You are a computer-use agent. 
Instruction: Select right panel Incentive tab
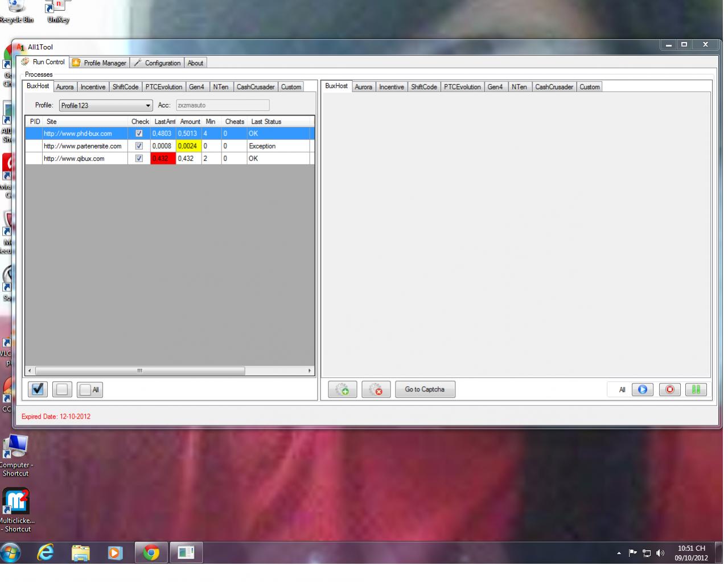click(392, 87)
